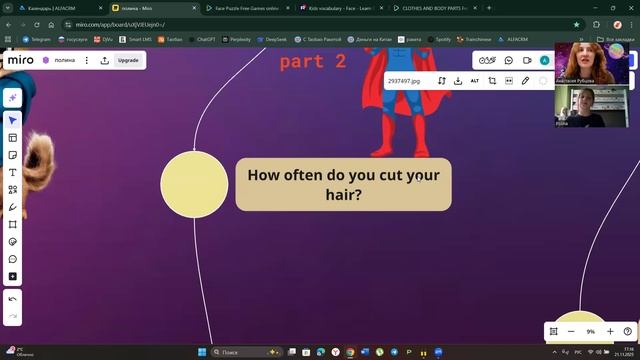The width and height of the screenshot is (640, 360).
Task: Select the Comment tool in sidebar
Action: tap(12, 259)
